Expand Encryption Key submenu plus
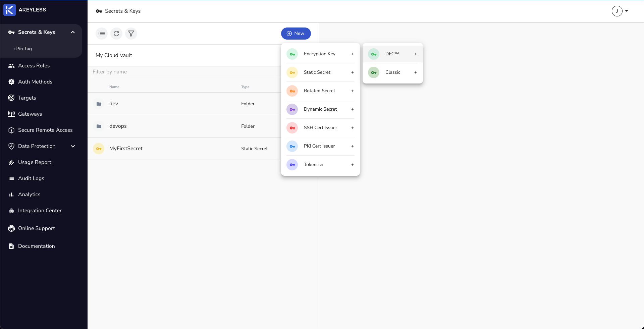This screenshot has width=644, height=329. coord(353,54)
